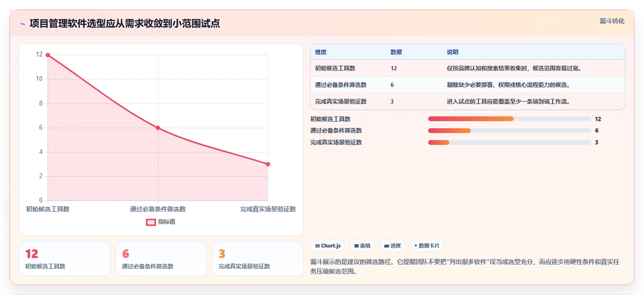Click the Chart.js chip
This screenshot has width=644, height=295.
328,246
